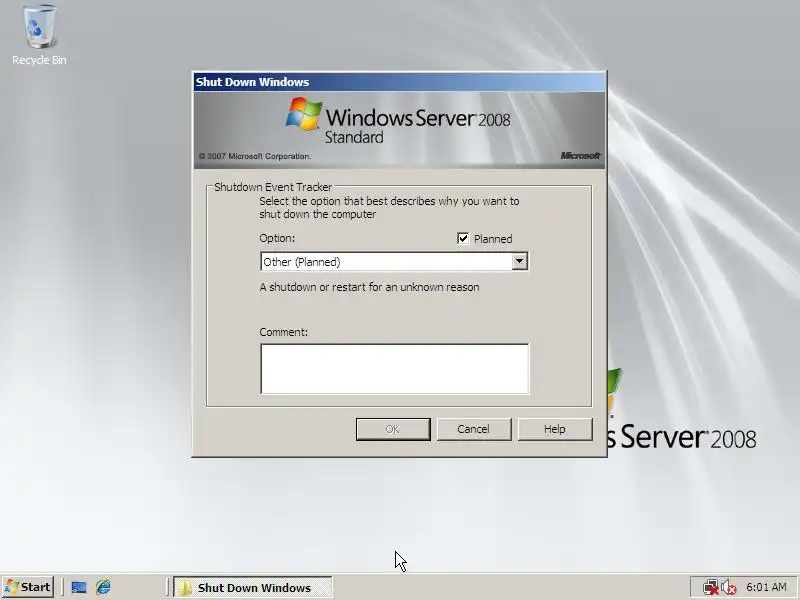This screenshot has width=800, height=600.
Task: Expand the Option dropdown arrow
Action: (x=519, y=261)
